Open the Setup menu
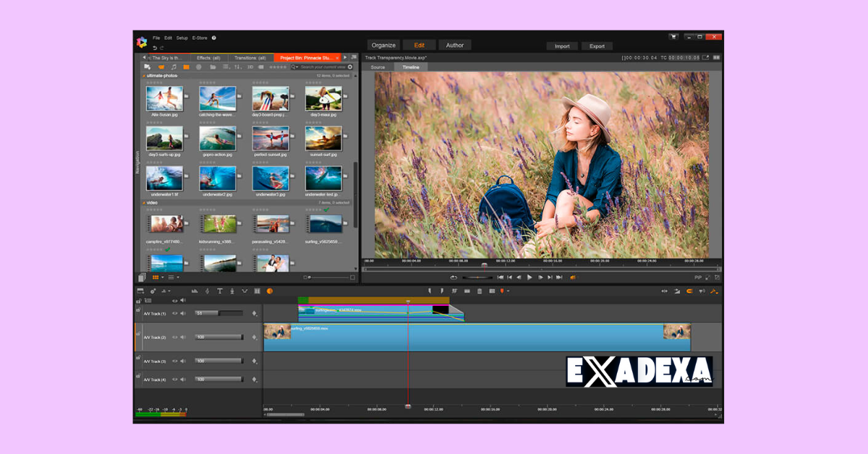This screenshot has width=868, height=454. pyautogui.click(x=182, y=38)
